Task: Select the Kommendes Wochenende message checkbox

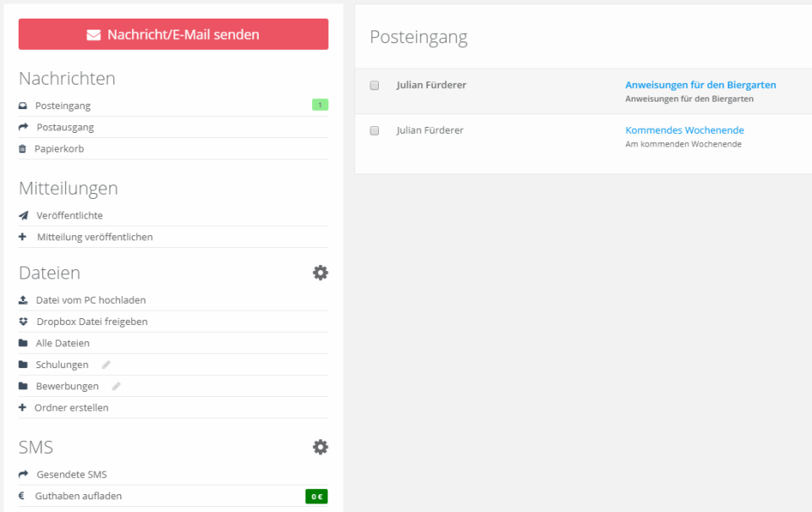Action: pyautogui.click(x=374, y=130)
